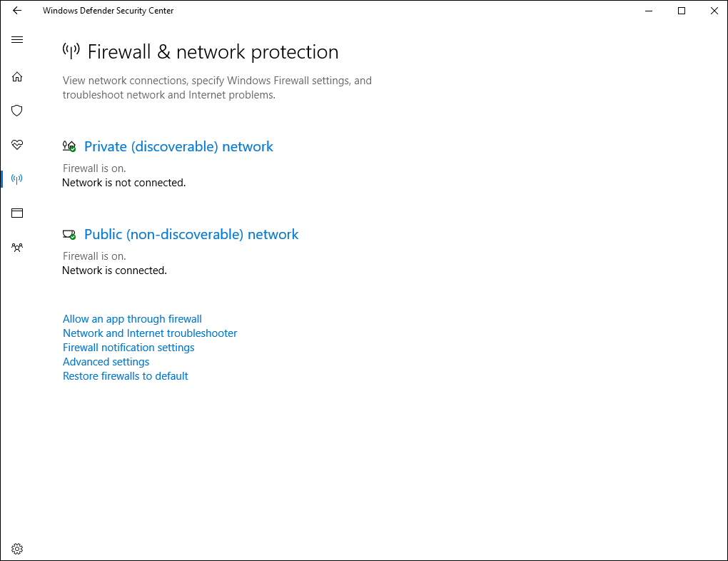The width and height of the screenshot is (728, 561).
Task: Select the Home icon in sidebar
Action: [x=16, y=76]
